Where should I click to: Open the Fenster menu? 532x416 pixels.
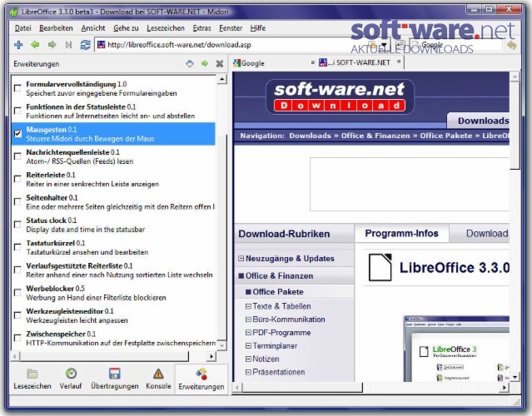click(x=231, y=28)
